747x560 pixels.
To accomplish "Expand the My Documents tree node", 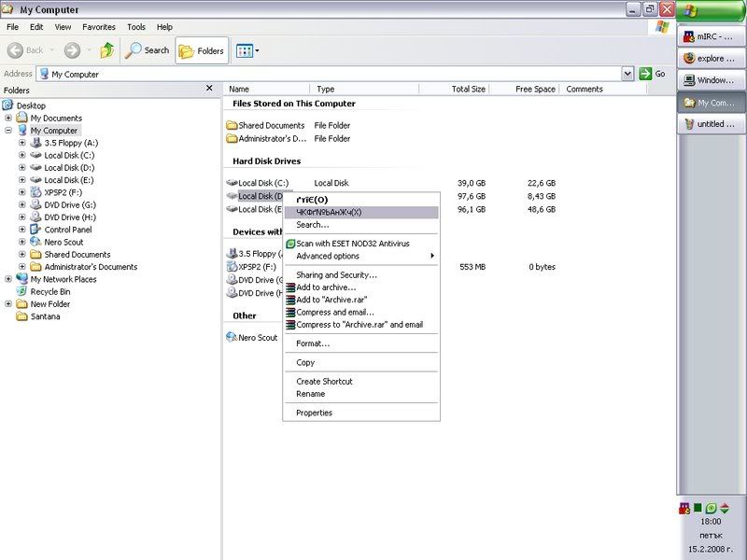I will [x=8, y=119].
